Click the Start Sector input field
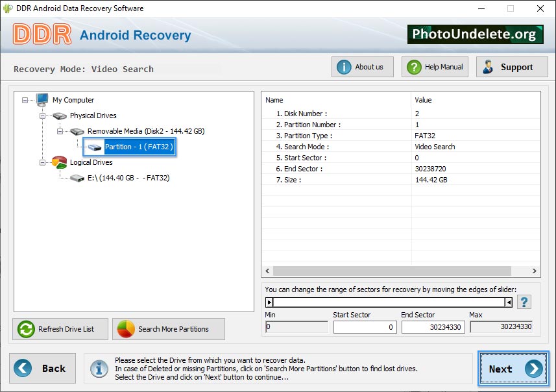556x392 pixels. (x=365, y=327)
